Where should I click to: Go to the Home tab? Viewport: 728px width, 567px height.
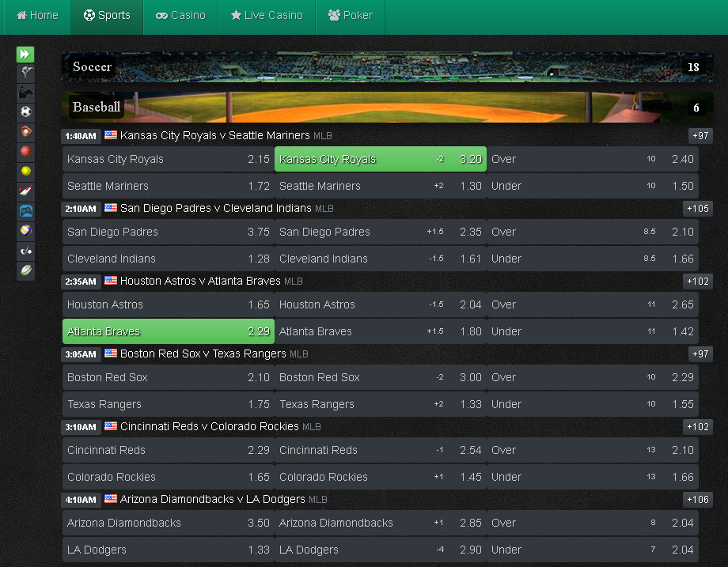tap(38, 15)
